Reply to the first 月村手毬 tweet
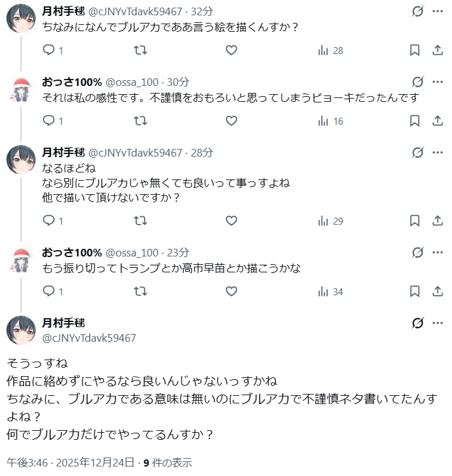Screen dimensions: 452x476 49,50
